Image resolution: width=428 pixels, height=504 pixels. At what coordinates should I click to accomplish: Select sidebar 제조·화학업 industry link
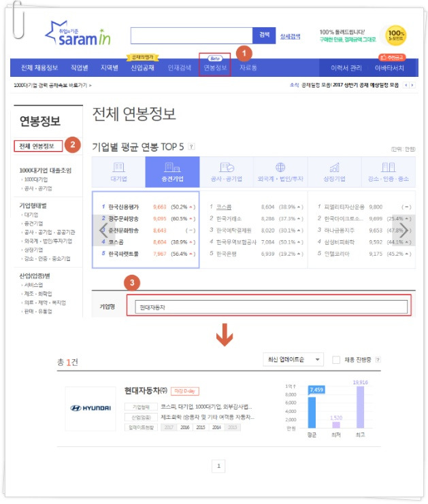[x=38, y=294]
